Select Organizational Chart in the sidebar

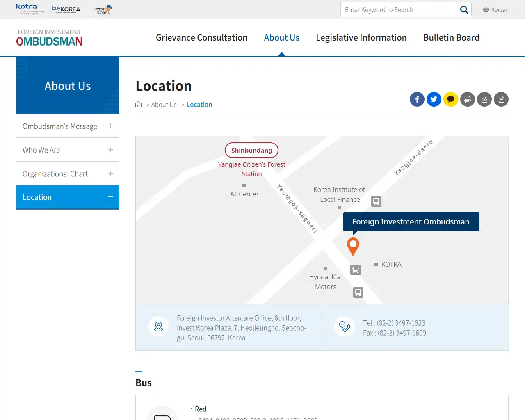[55, 174]
